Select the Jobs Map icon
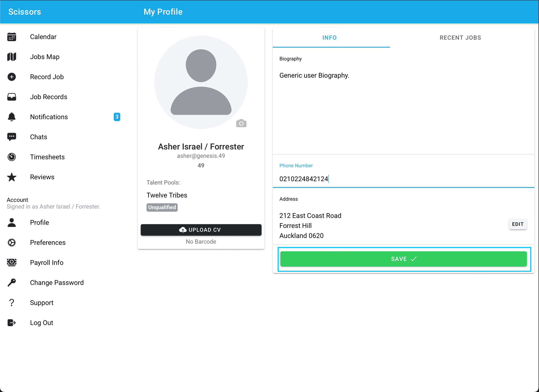The width and height of the screenshot is (539, 392). [x=12, y=57]
